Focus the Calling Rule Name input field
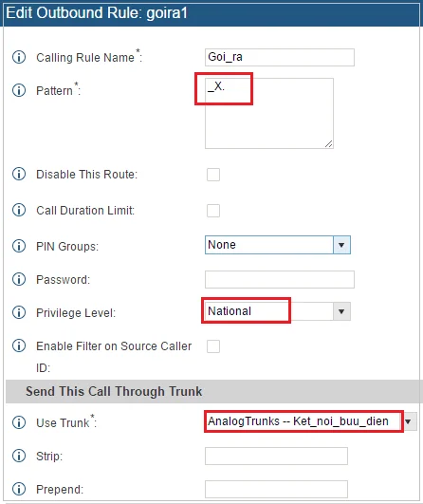The width and height of the screenshot is (423, 504). 280,57
